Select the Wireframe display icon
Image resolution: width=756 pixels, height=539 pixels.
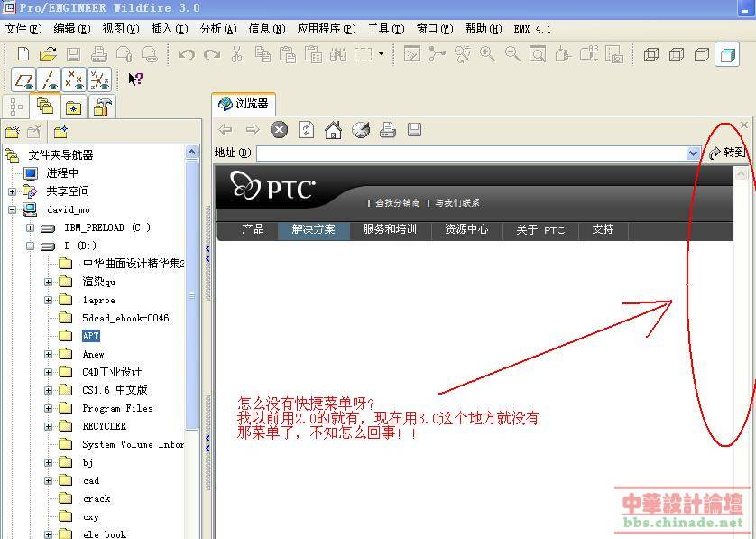pos(651,54)
